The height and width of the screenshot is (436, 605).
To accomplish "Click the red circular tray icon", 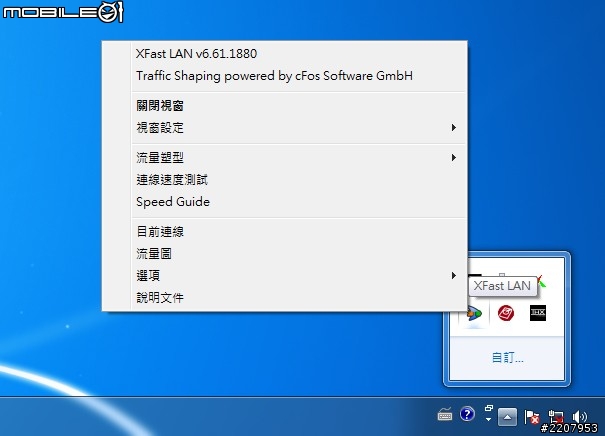I will click(506, 313).
